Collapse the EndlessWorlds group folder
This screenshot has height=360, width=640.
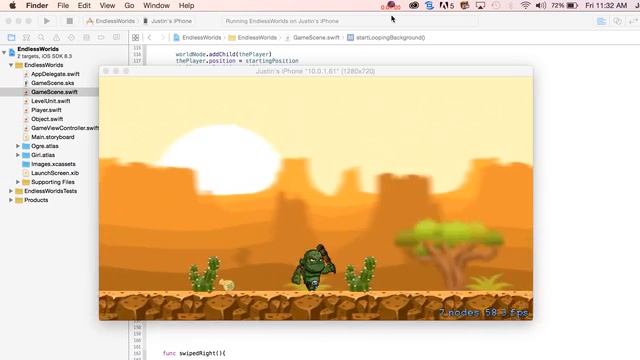(11, 65)
